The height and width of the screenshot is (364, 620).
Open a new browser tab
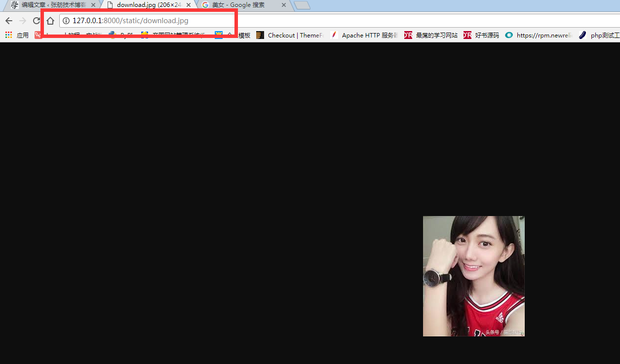tap(302, 5)
